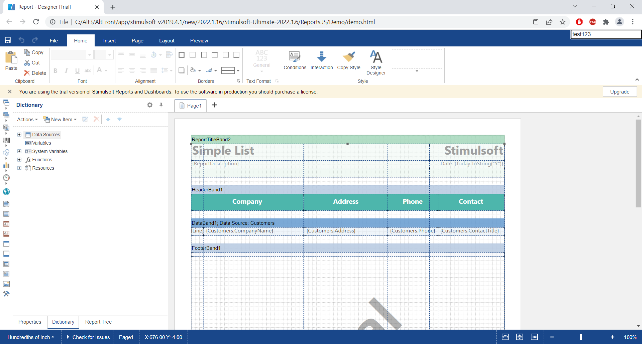Screen dimensions: 644x344
Task: Select the Barcodes toolbox icon
Action: [6, 140]
